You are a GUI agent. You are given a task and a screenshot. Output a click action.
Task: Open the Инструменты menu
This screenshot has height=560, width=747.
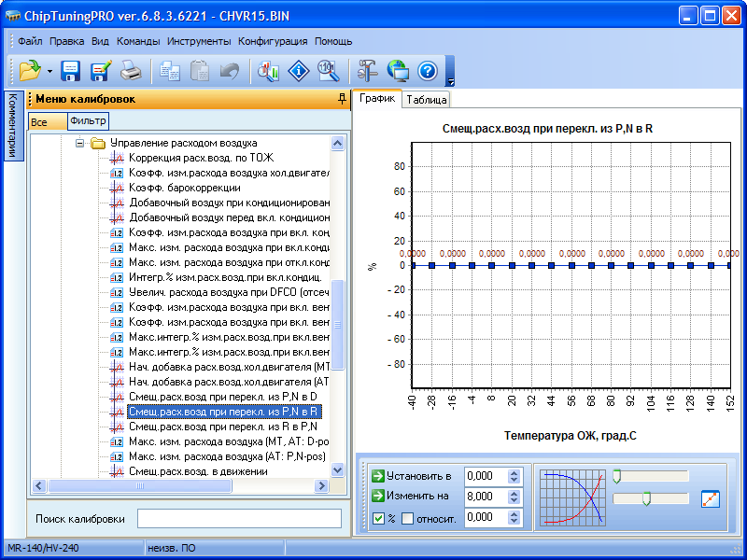[x=199, y=41]
